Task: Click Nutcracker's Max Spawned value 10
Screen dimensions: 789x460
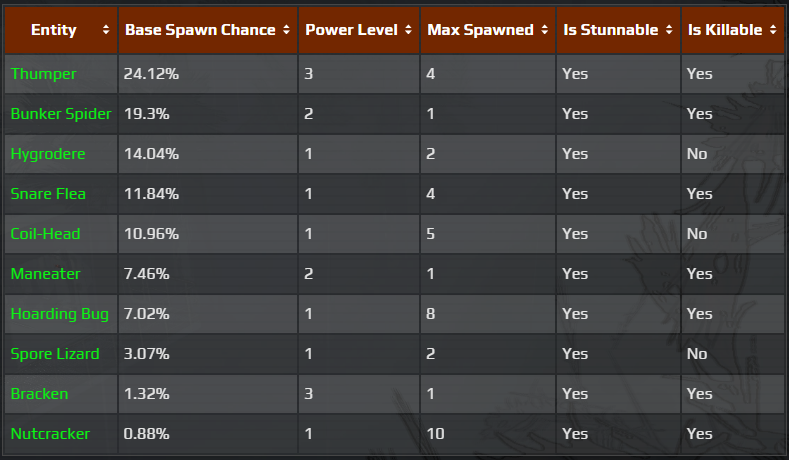Action: point(437,434)
